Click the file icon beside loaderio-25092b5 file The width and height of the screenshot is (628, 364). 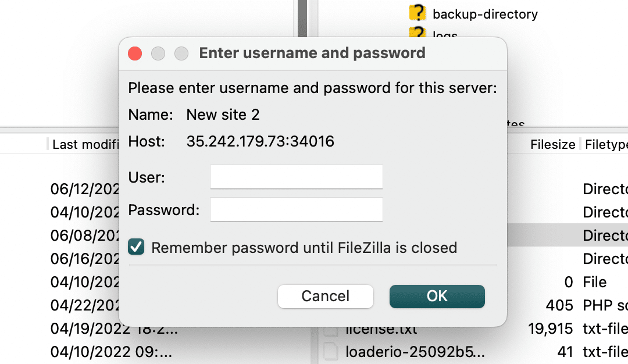coord(331,352)
